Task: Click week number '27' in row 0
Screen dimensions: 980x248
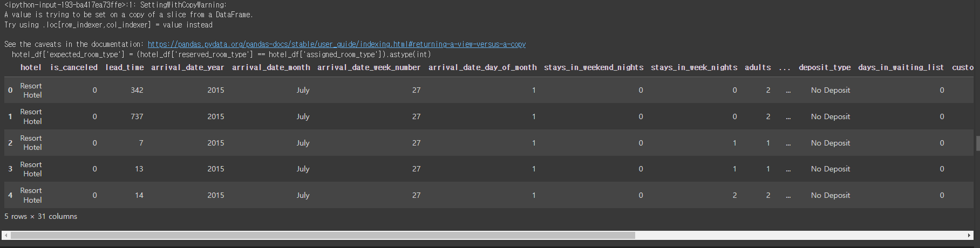Action: [x=416, y=90]
